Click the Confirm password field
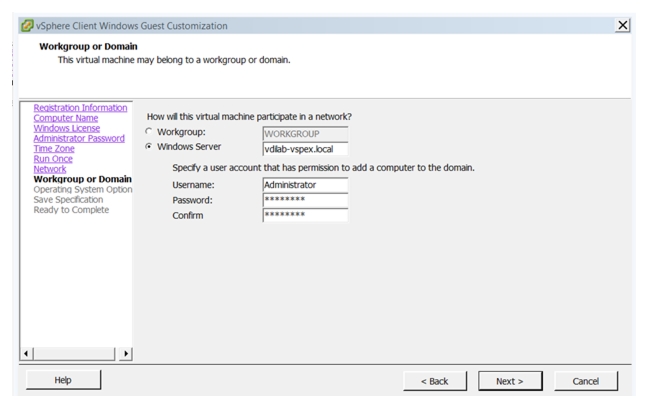Viewport: 649px width, 409px height. [x=305, y=215]
